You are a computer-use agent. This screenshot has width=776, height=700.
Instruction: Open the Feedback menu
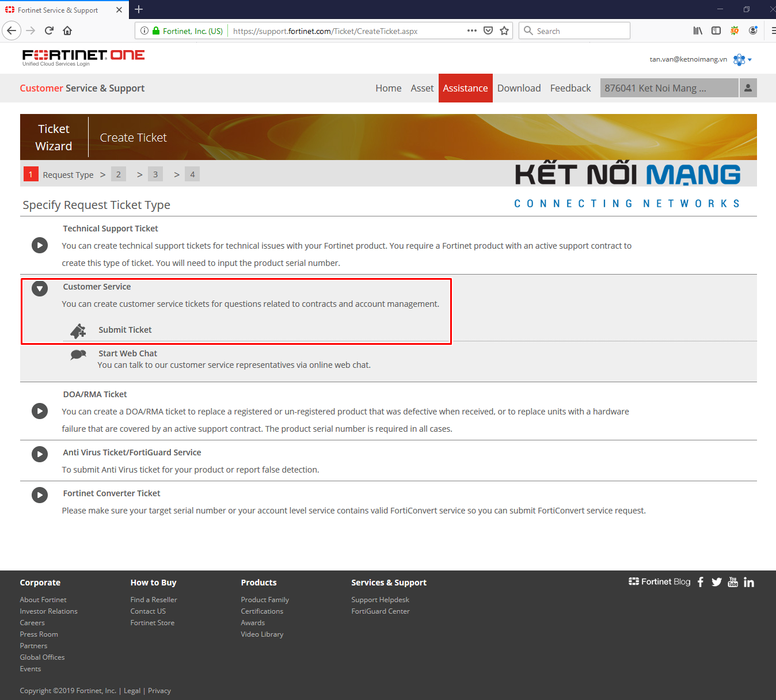tap(570, 88)
